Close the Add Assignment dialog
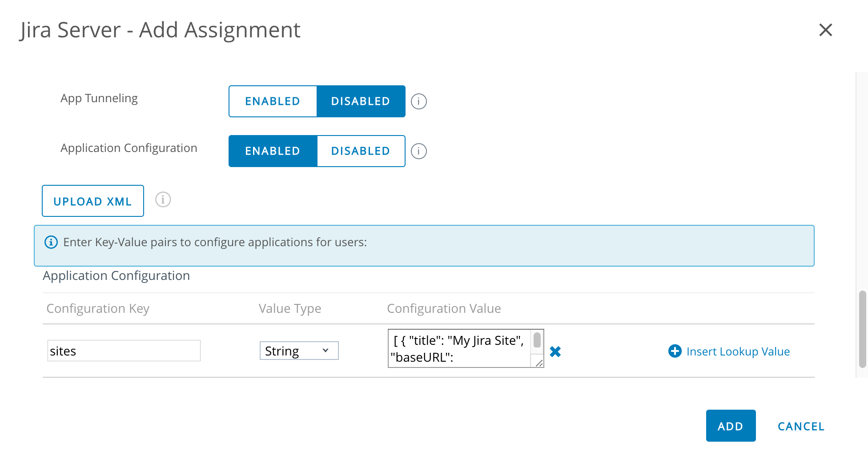The width and height of the screenshot is (868, 463). click(x=825, y=30)
